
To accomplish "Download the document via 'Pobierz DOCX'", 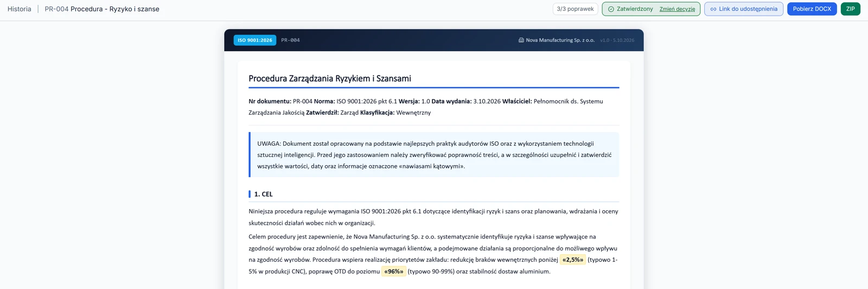I will tap(812, 9).
